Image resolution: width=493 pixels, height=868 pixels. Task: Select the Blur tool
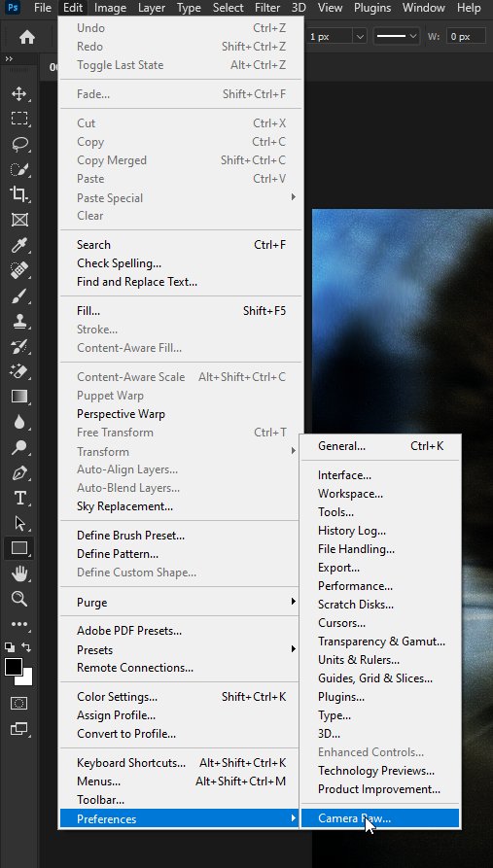coord(19,423)
